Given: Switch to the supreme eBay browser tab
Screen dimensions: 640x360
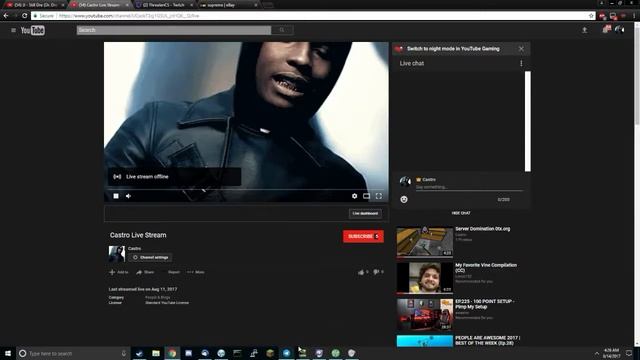Looking at the screenshot, I should coord(227,5).
